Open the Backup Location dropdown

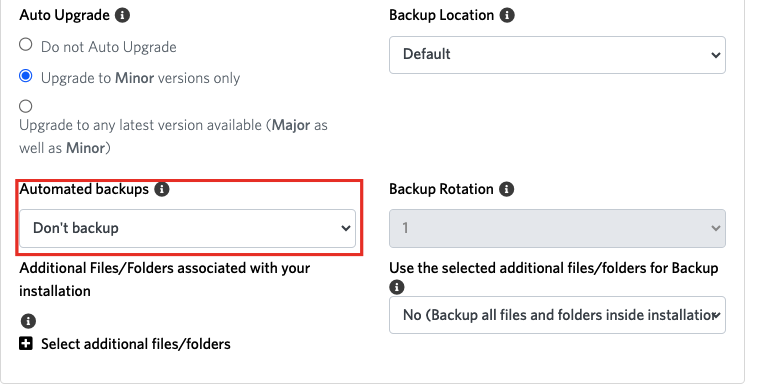click(557, 55)
